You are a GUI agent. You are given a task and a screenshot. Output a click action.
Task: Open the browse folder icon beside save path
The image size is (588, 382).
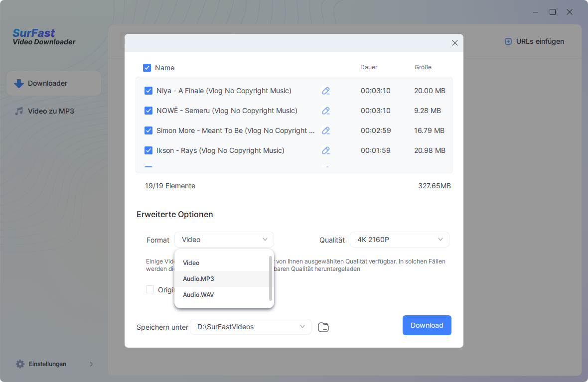click(x=323, y=327)
